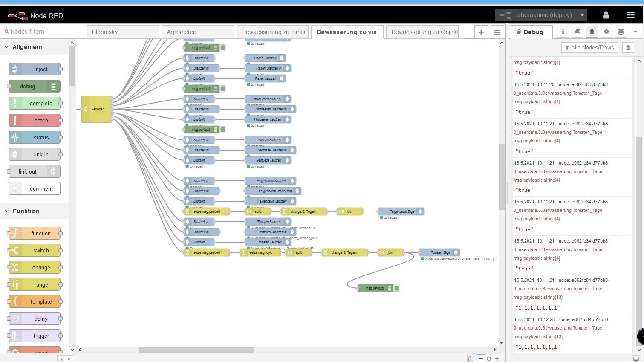Open the help book sidebar tab
Image resolution: width=644 pixels, height=362 pixels.
click(577, 32)
